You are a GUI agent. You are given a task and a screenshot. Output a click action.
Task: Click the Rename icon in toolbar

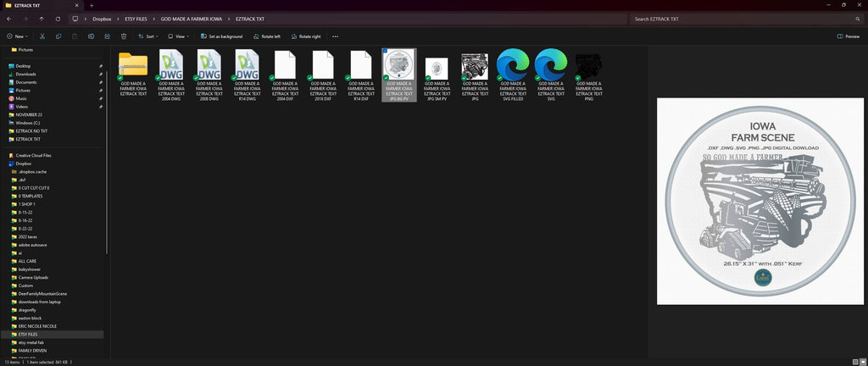click(91, 36)
